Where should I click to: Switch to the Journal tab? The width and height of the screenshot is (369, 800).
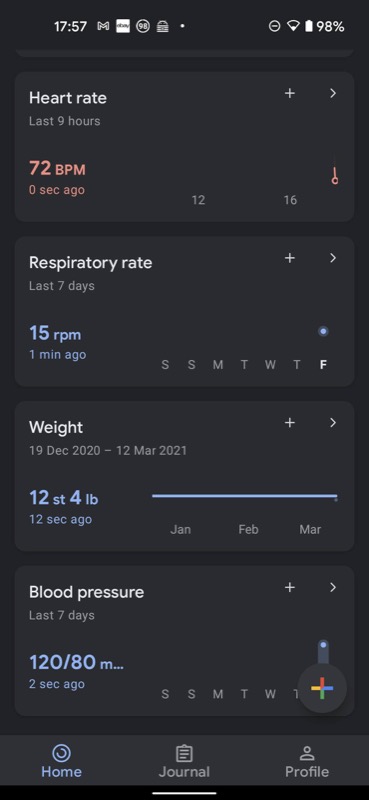[x=184, y=762]
